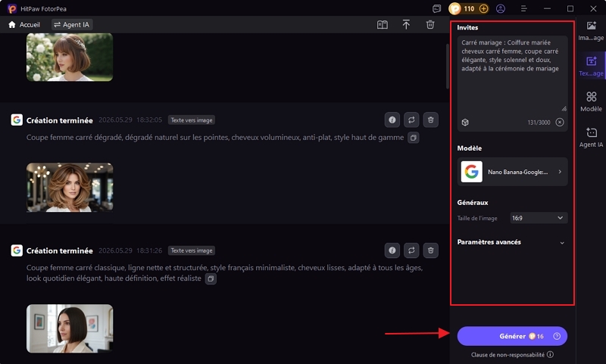
Task: Click the help icon on Générer button
Action: (x=557, y=336)
